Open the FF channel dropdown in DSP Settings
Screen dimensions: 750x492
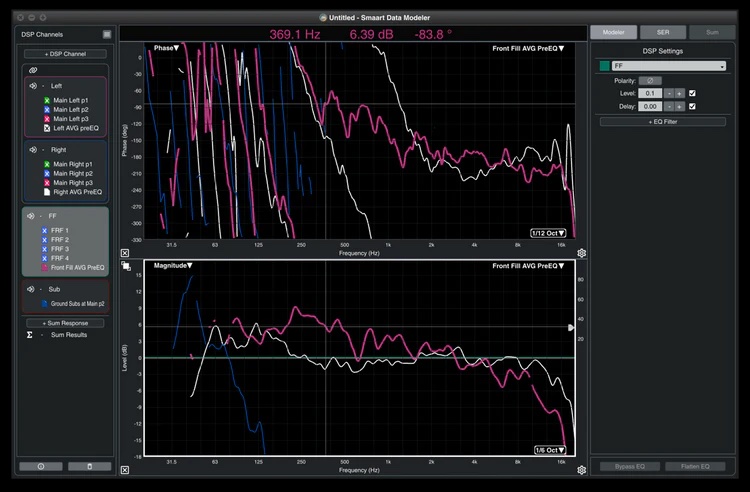point(668,66)
